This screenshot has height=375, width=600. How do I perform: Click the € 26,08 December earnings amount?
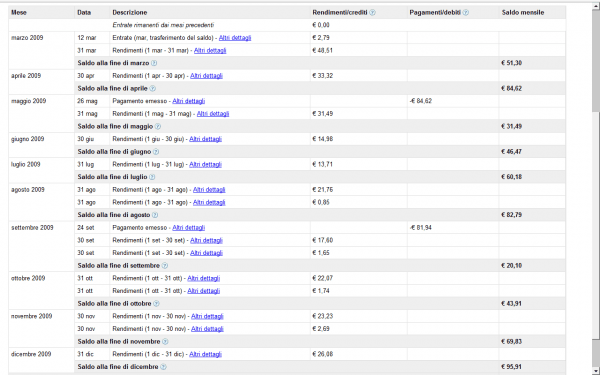coord(323,354)
